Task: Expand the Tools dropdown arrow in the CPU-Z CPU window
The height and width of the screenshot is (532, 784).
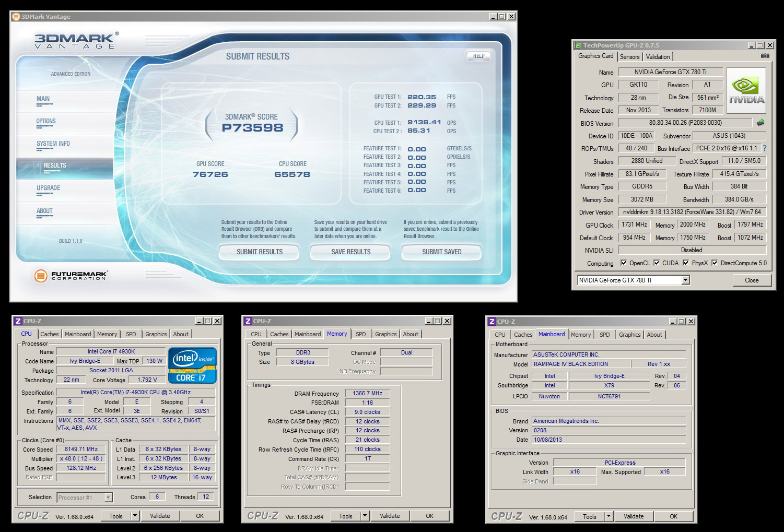Action: (x=135, y=516)
